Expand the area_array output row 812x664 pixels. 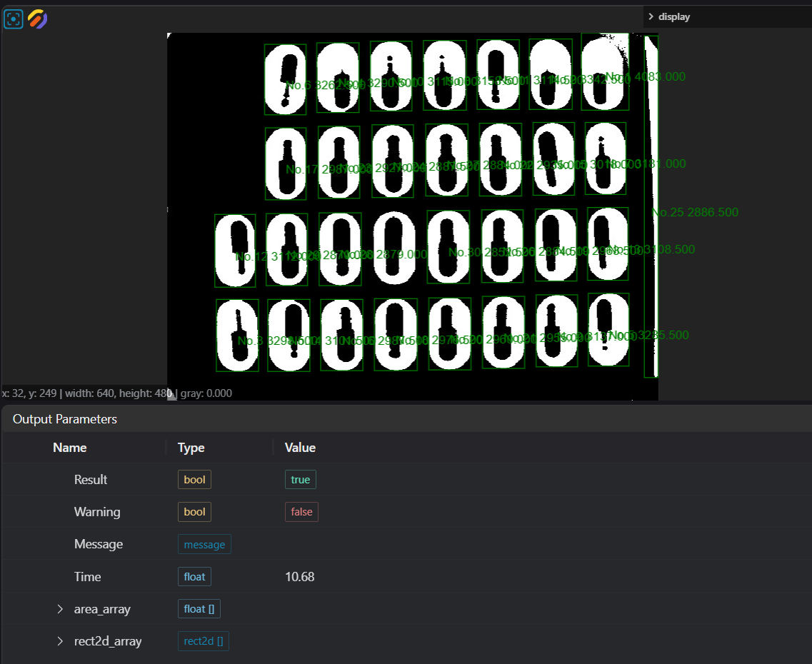(x=60, y=609)
